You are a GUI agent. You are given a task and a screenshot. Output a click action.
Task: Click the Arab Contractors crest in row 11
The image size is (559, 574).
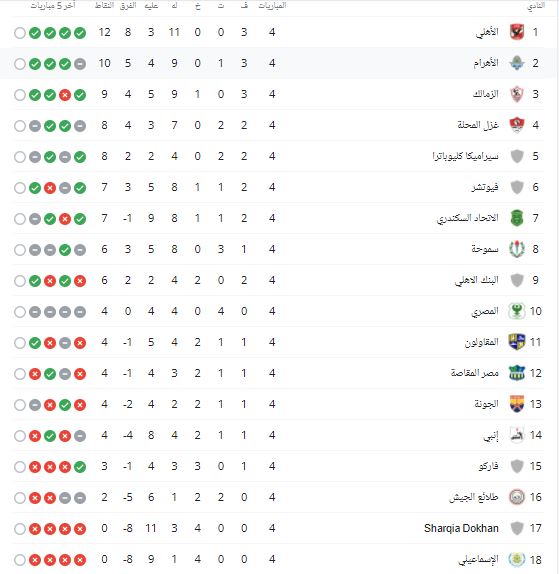pyautogui.click(x=517, y=342)
